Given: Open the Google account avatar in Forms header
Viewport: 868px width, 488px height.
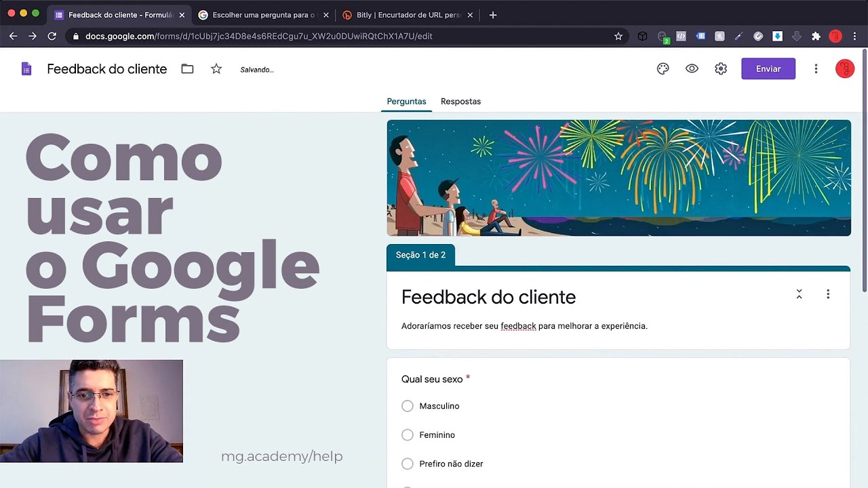Looking at the screenshot, I should (845, 68).
